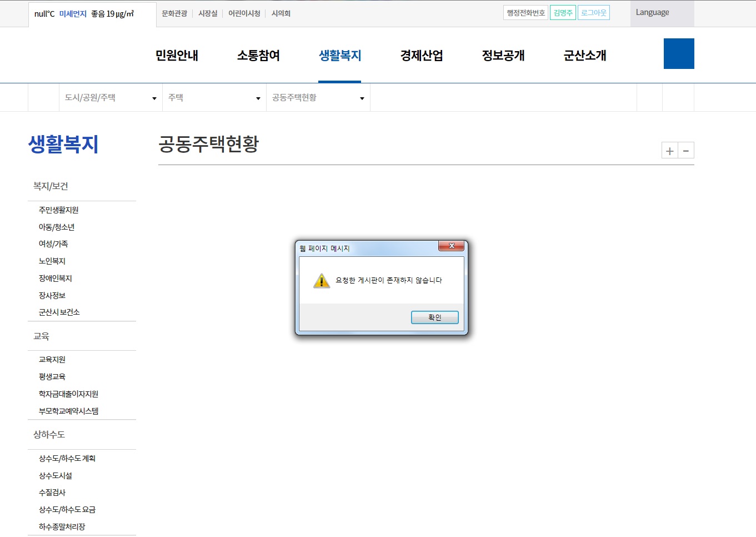Open the Language selector
756x537 pixels.
(x=652, y=12)
